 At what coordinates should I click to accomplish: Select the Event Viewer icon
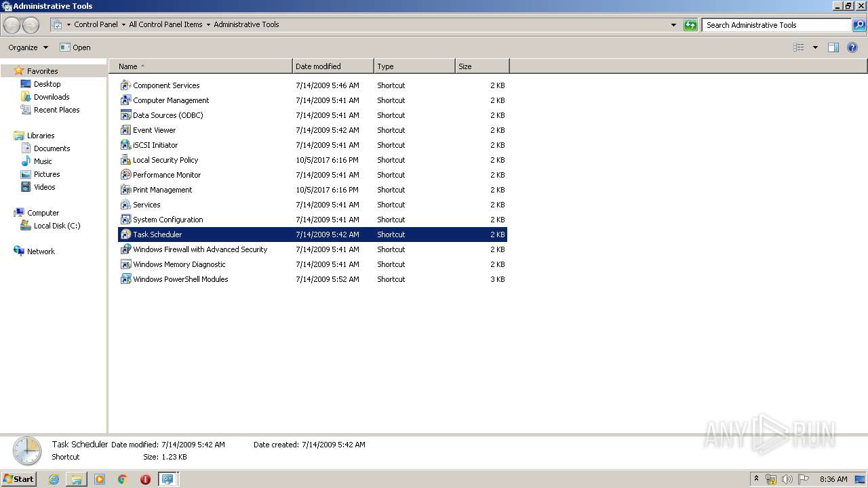(x=125, y=130)
